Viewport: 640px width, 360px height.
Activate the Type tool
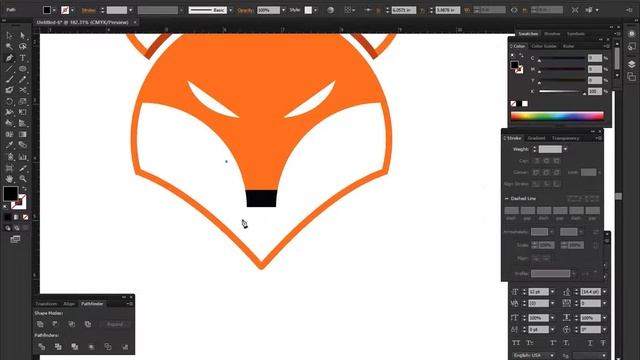[x=22, y=58]
